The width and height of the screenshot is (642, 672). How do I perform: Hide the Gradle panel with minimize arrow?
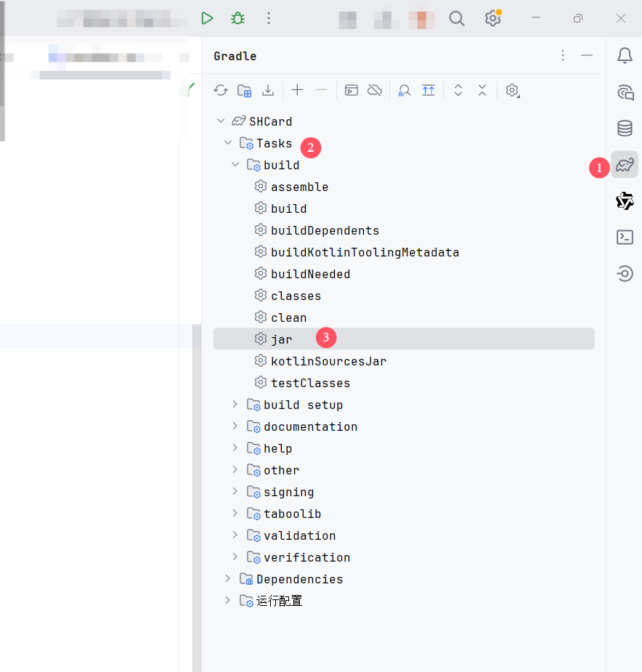click(585, 55)
